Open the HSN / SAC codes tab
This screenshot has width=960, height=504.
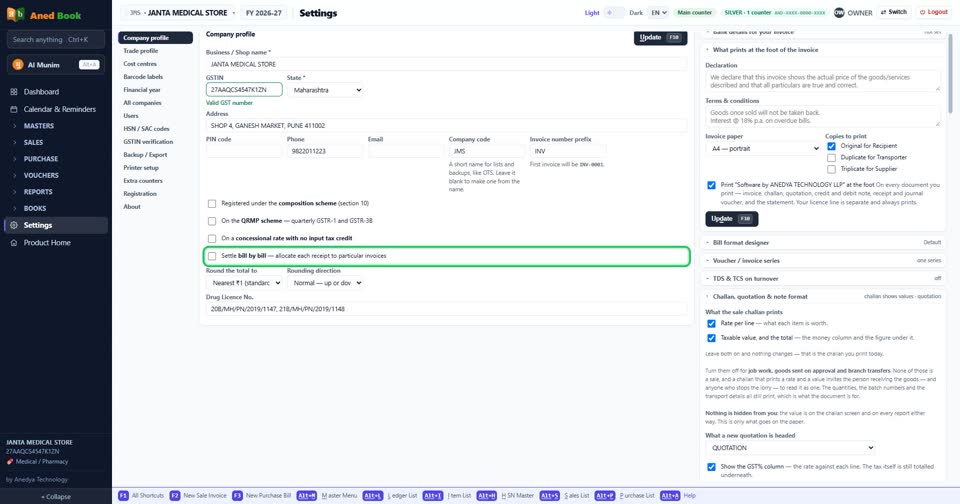[x=156, y=129]
